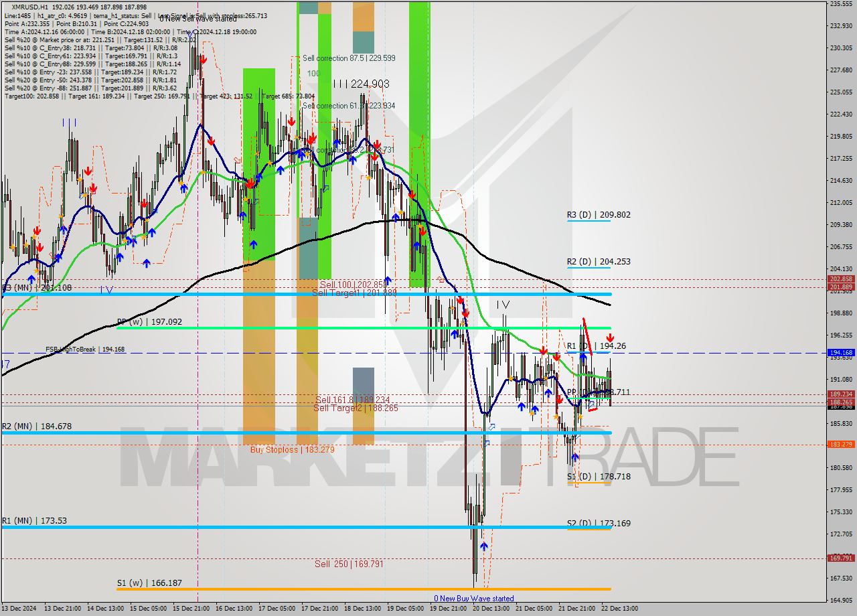857x616 pixels.
Task: Click the blue 194.168 price tag on axis
Action: (841, 352)
